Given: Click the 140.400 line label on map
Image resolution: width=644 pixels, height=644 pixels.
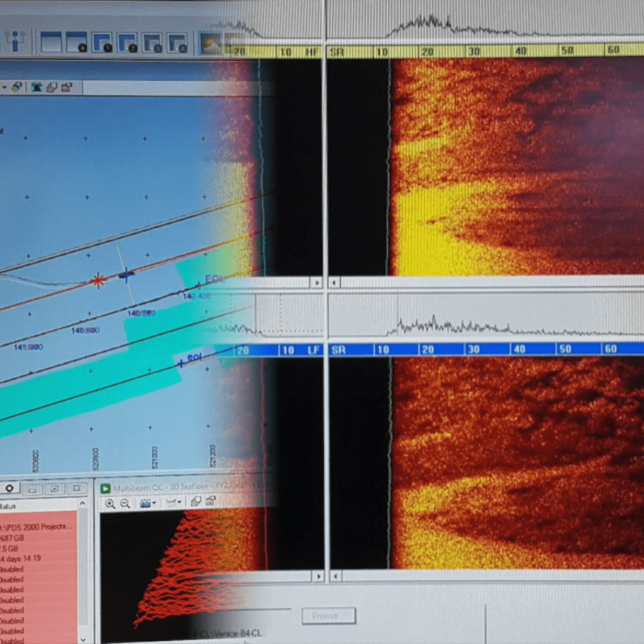Looking at the screenshot, I should click(196, 296).
